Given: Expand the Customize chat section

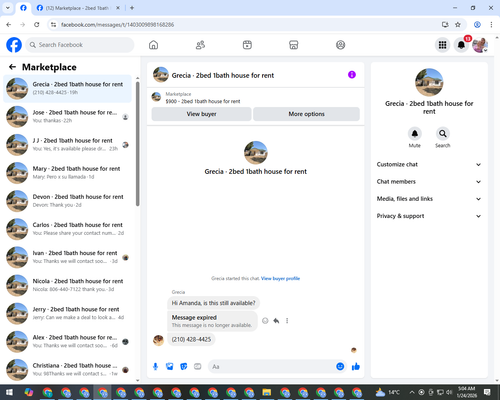Looking at the screenshot, I should coord(429,164).
